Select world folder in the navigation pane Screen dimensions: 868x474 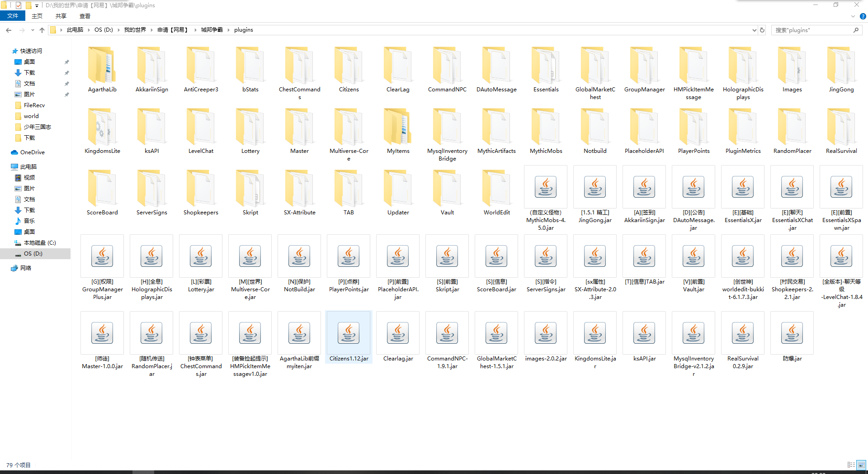click(31, 116)
